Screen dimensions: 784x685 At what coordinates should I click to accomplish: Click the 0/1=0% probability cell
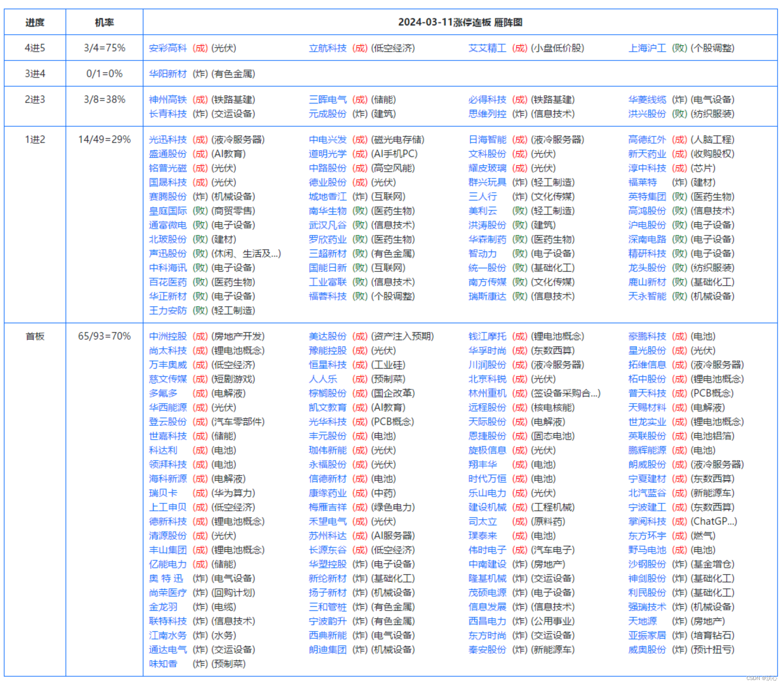[x=104, y=74]
